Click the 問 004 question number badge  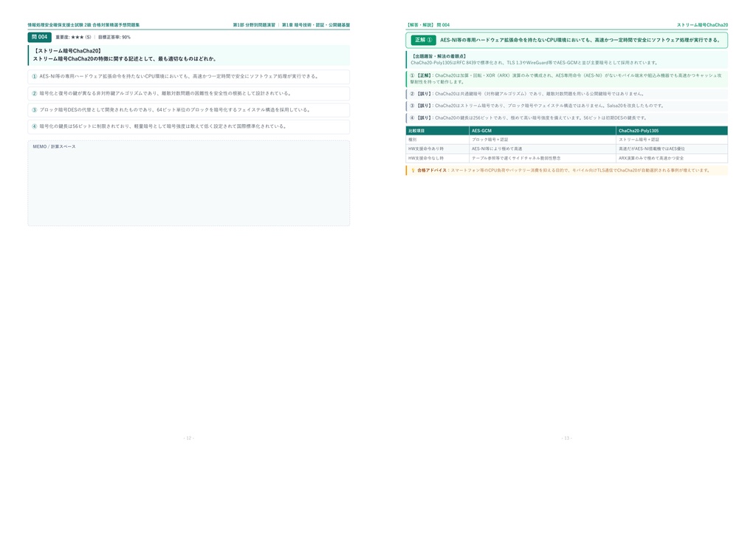40,37
